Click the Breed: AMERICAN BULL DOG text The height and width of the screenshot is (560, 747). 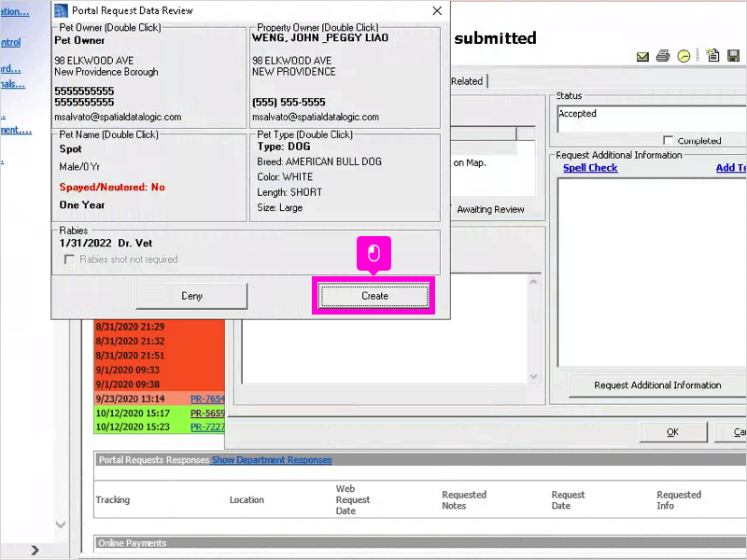pos(319,161)
